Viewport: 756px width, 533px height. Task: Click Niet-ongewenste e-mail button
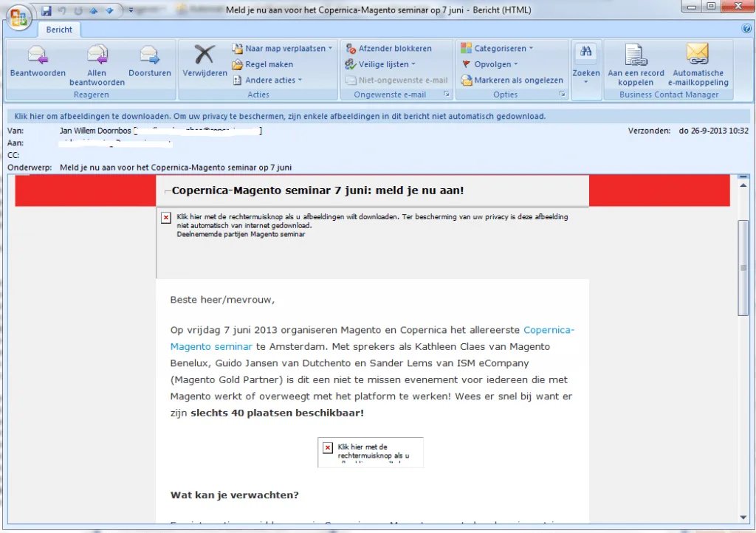point(396,80)
